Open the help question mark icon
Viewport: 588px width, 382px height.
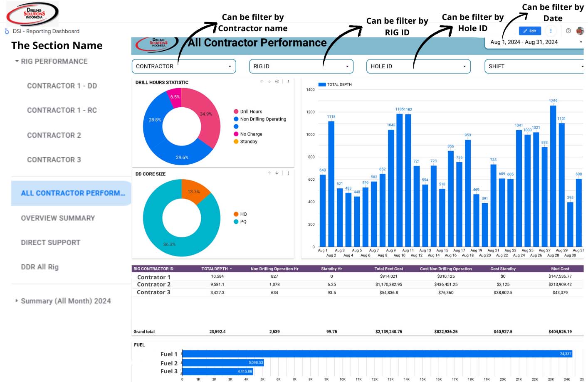coord(568,31)
